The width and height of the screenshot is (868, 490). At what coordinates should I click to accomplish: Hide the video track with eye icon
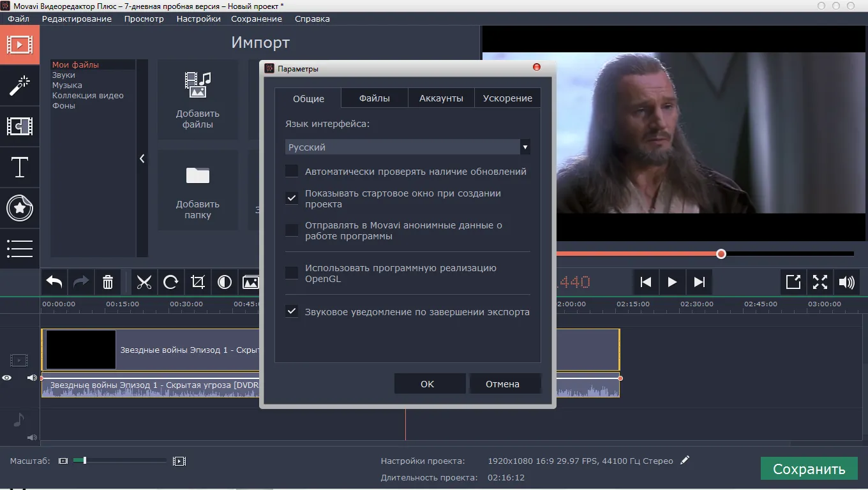(x=6, y=378)
